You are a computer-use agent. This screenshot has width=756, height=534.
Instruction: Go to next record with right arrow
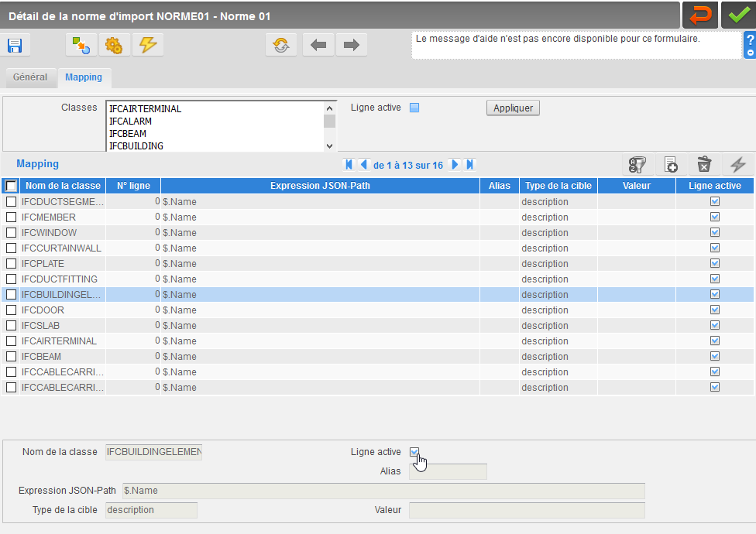point(352,45)
